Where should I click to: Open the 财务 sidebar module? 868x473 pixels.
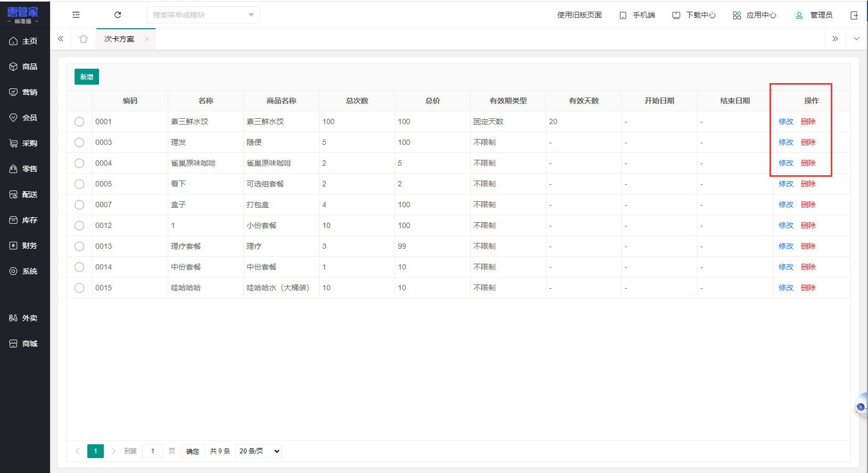pyautogui.click(x=25, y=246)
